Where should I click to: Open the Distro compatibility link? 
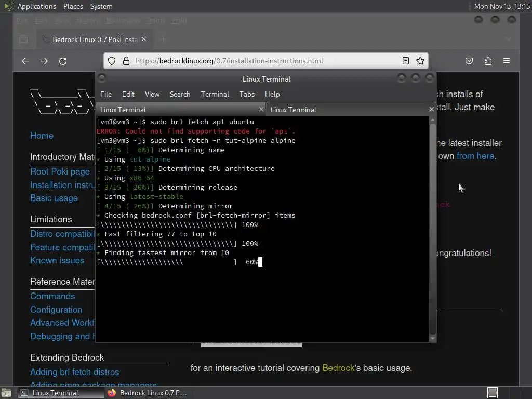[62, 234]
